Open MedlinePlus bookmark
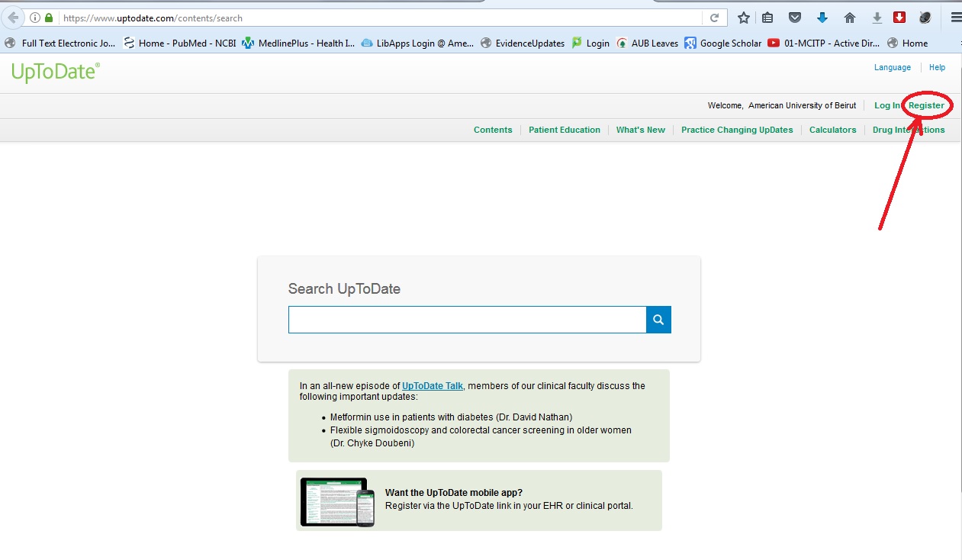962x560 pixels. click(x=298, y=43)
